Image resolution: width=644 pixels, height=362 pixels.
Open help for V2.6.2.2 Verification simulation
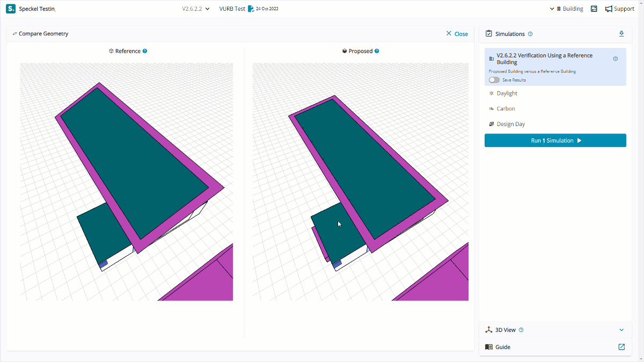616,59
